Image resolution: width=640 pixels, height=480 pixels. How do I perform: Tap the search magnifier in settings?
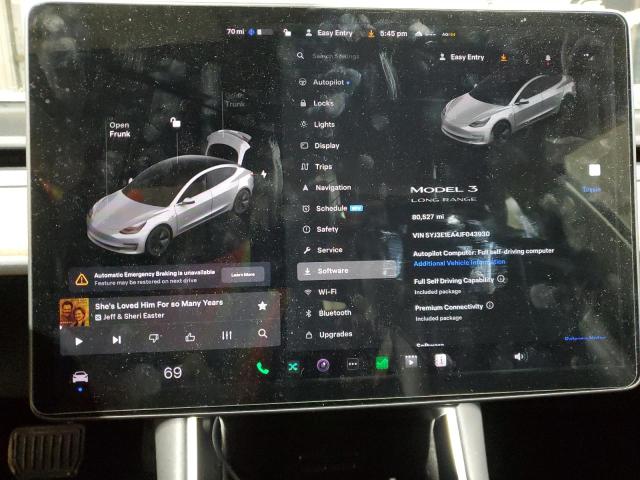pos(300,56)
